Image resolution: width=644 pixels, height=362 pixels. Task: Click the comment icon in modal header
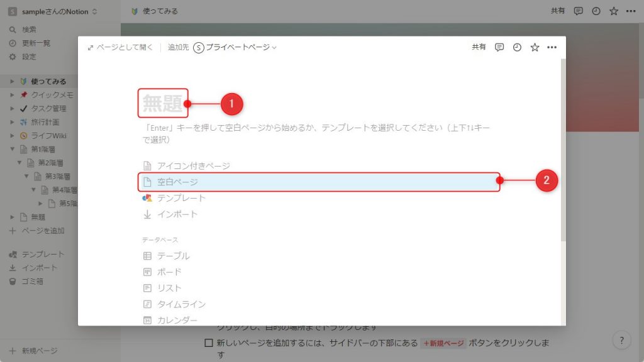pyautogui.click(x=499, y=47)
